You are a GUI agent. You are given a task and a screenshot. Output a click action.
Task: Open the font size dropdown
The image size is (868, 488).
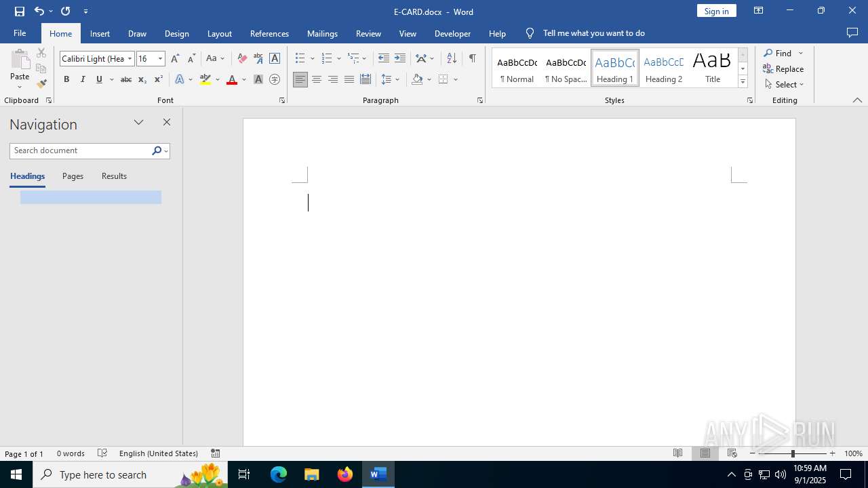coord(161,59)
